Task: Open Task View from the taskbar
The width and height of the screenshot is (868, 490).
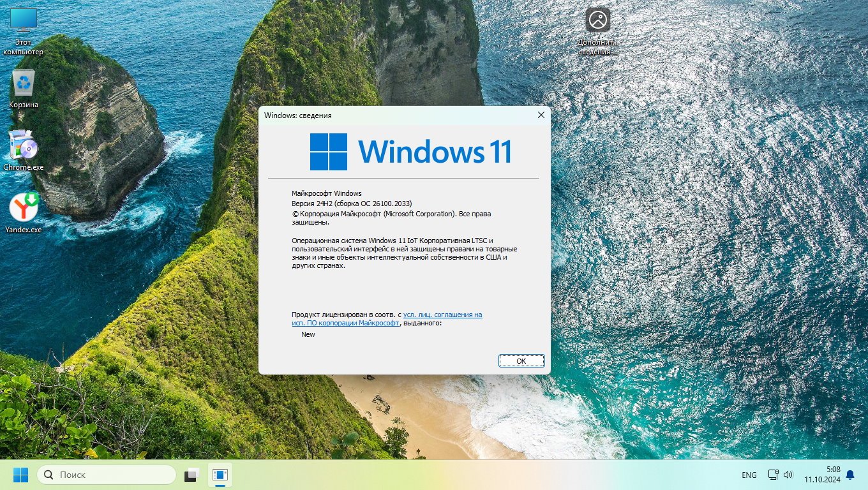Action: (x=192, y=475)
